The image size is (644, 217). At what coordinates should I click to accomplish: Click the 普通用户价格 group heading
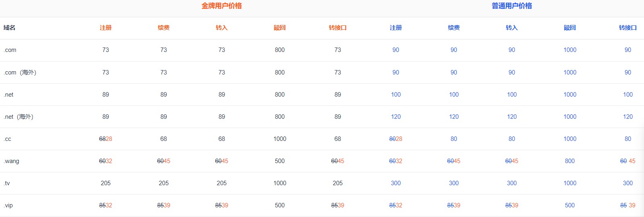[512, 6]
